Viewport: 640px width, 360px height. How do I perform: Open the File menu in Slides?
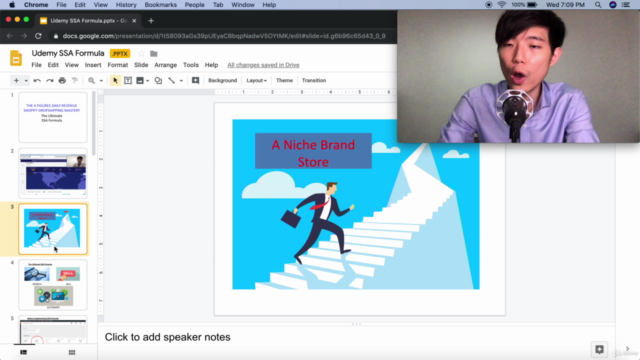(x=36, y=65)
